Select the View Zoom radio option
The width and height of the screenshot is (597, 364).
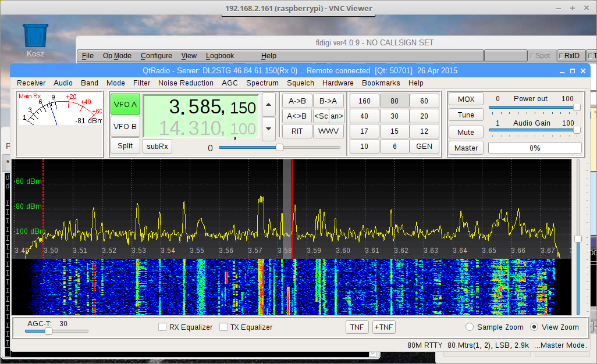point(534,327)
